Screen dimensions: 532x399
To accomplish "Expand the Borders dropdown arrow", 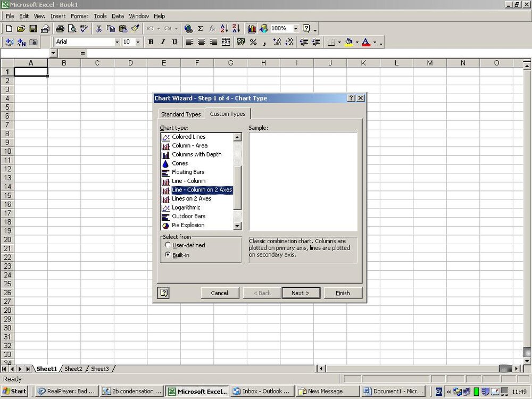I will pyautogui.click(x=339, y=42).
